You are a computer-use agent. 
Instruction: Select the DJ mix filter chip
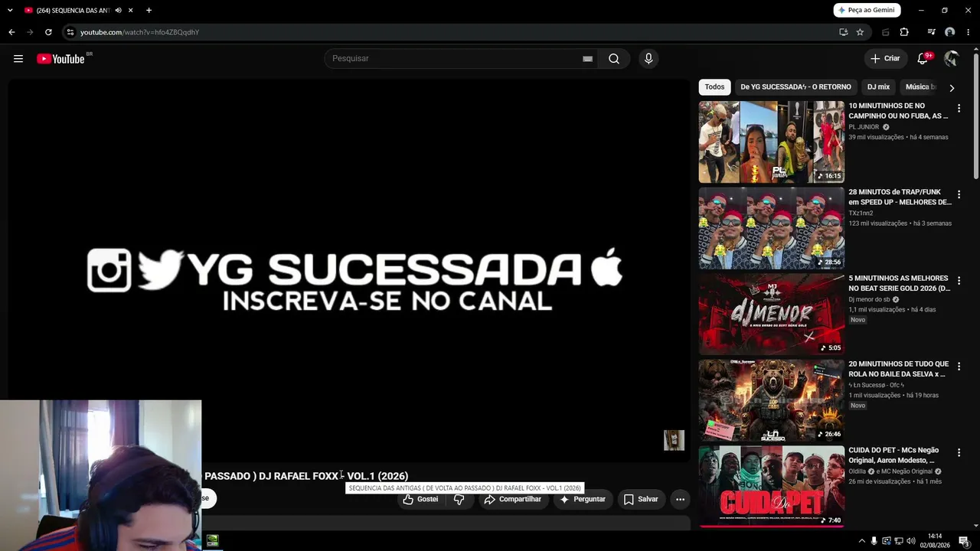pyautogui.click(x=878, y=87)
